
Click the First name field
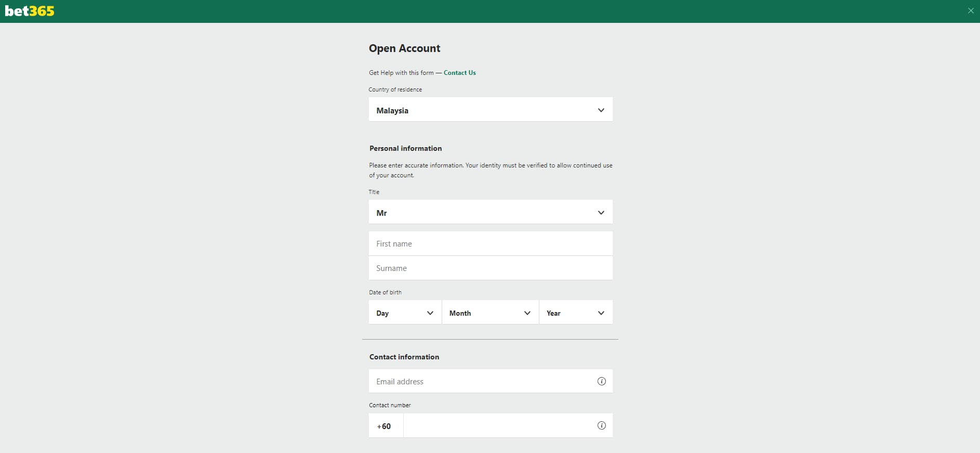[491, 243]
